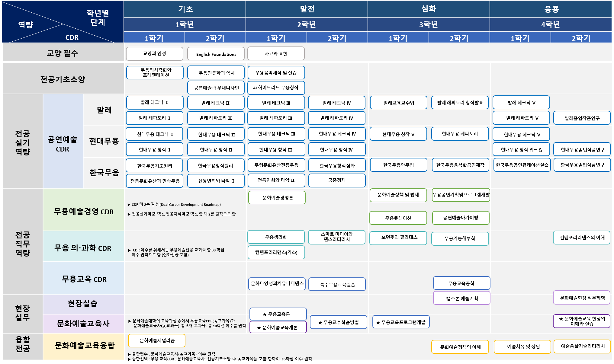Screen dimensions: 614x364
Task: Select 모던핏과 필라테스 course box
Action: tap(398, 238)
